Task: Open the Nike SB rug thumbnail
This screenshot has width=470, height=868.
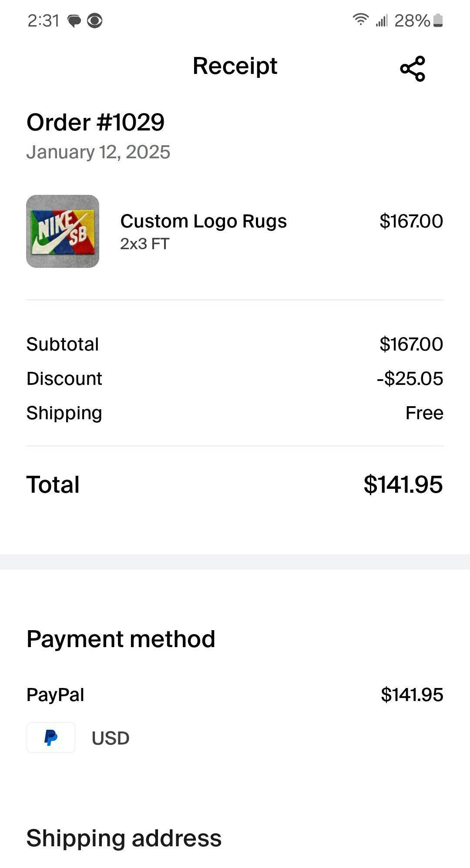Action: point(63,231)
